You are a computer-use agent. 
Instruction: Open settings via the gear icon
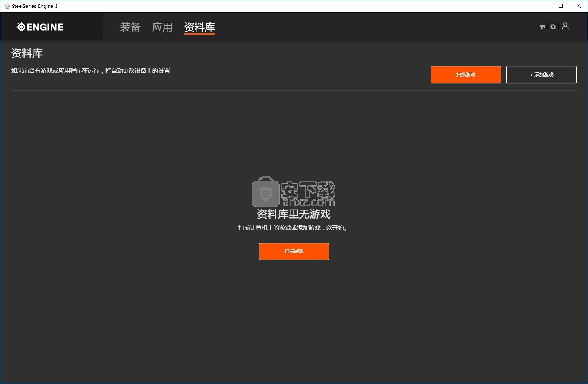click(x=553, y=27)
